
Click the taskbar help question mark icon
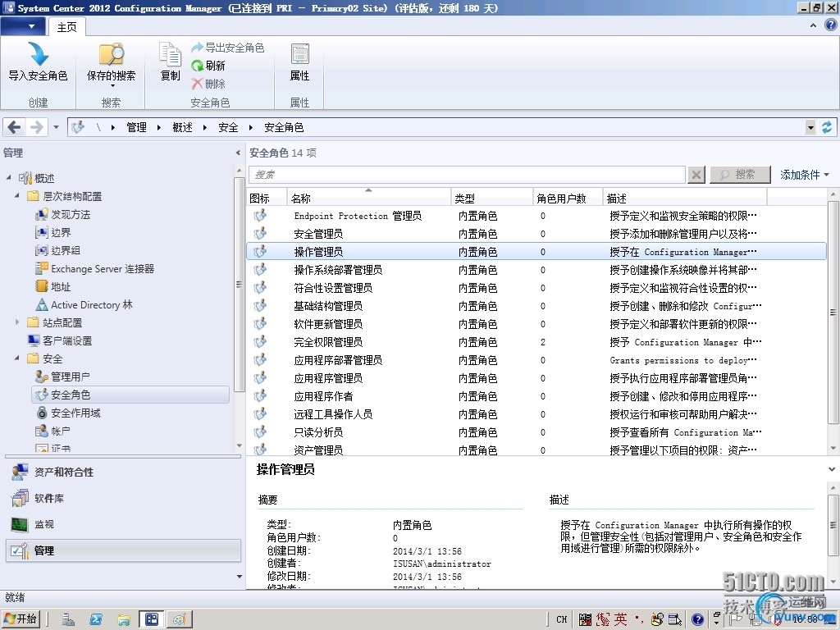pos(697,620)
